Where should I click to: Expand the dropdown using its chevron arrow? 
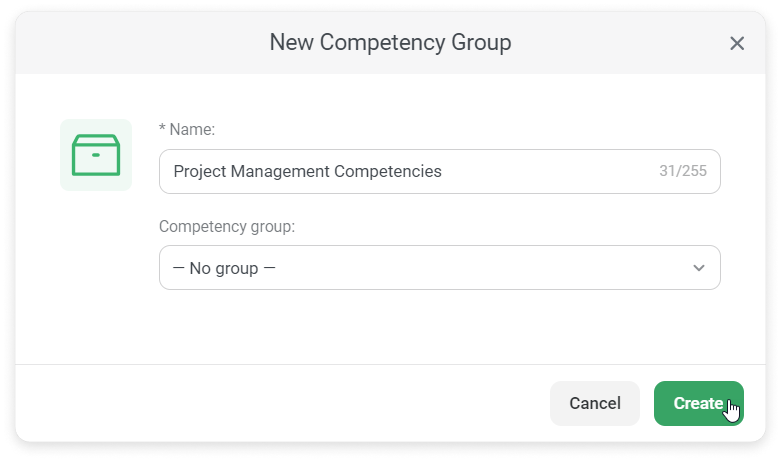click(x=699, y=268)
